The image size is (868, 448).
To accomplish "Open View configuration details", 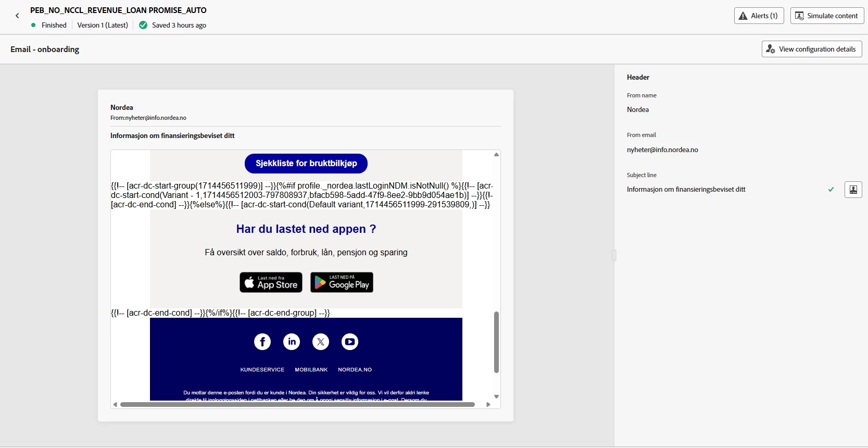I will (812, 49).
